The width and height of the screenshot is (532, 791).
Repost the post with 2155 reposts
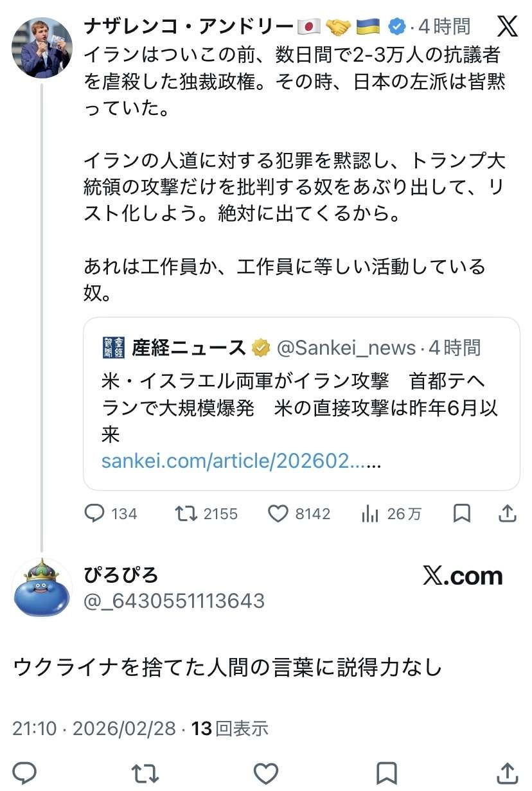pyautogui.click(x=186, y=513)
